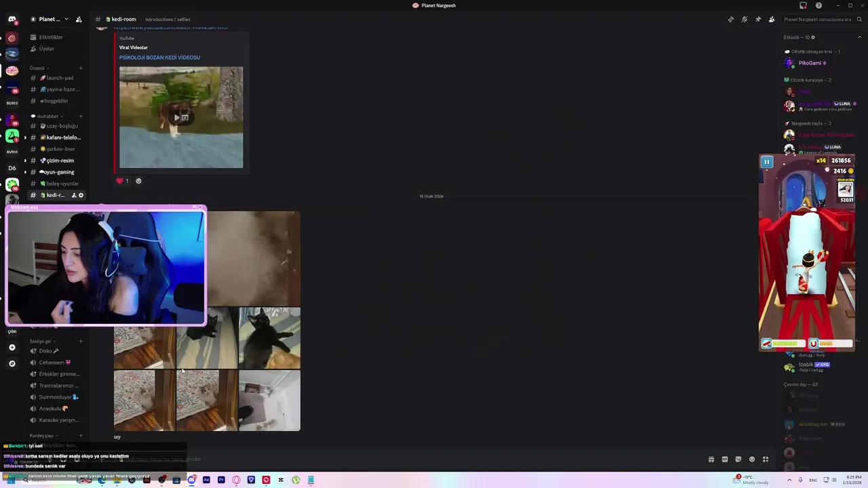The width and height of the screenshot is (868, 488).
Task: Open the inbox icon in title bar
Action: (x=803, y=5)
